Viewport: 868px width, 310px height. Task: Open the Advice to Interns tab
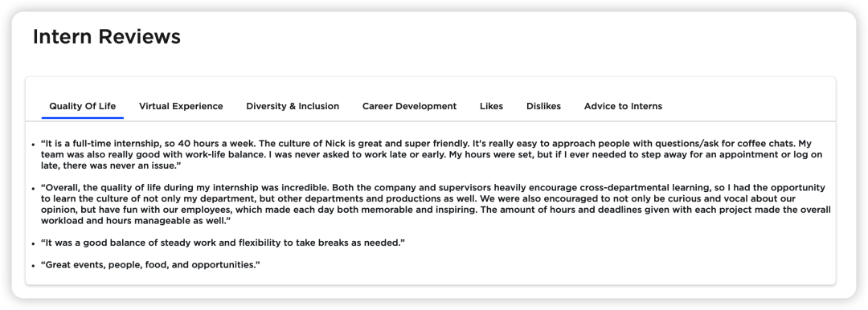(x=623, y=106)
